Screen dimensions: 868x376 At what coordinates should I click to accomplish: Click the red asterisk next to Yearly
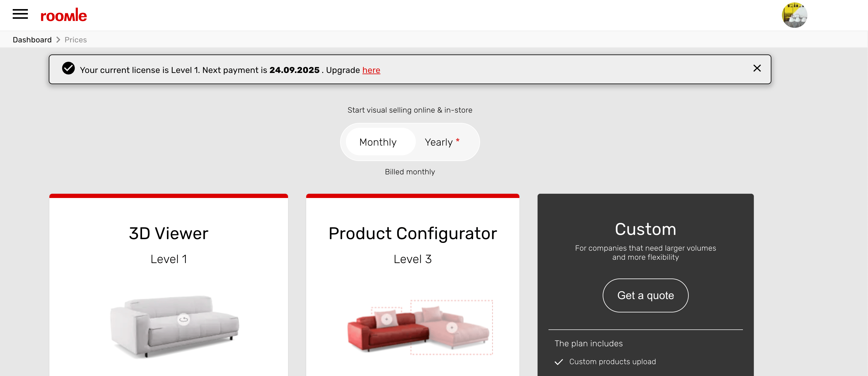(458, 140)
